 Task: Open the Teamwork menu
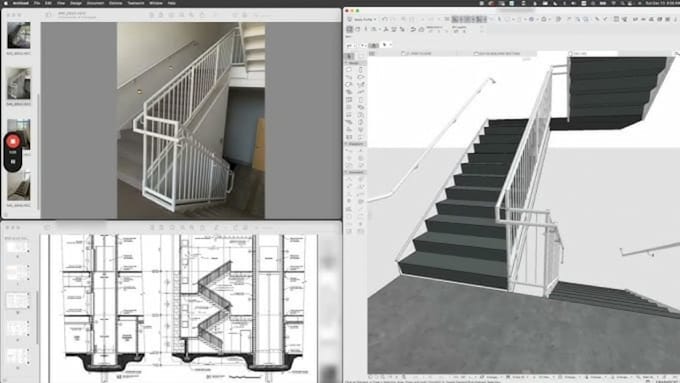(x=136, y=3)
